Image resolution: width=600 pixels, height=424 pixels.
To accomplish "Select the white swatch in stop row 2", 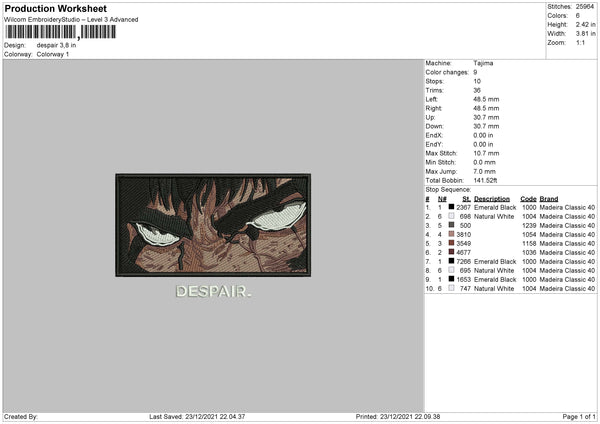I will [x=452, y=216].
